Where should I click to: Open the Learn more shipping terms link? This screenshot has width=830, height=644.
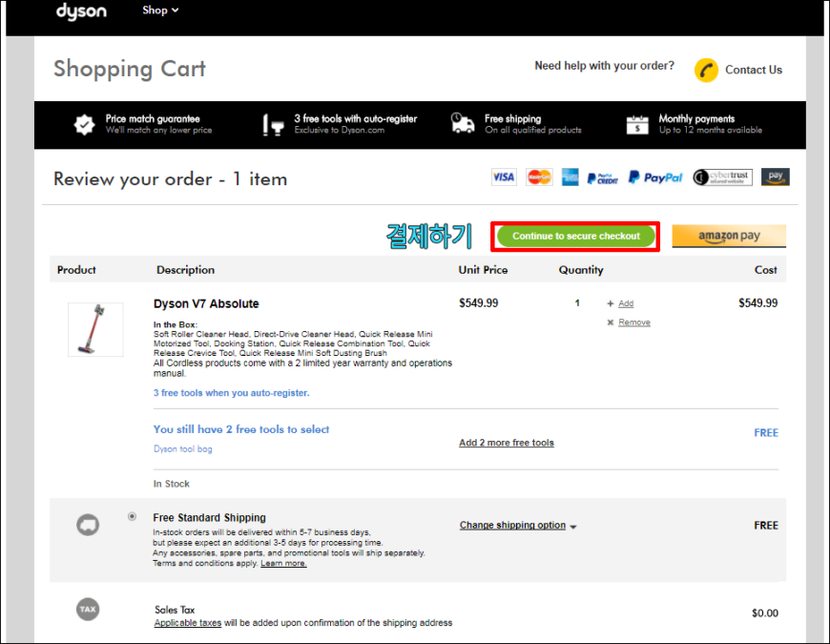pyautogui.click(x=283, y=563)
